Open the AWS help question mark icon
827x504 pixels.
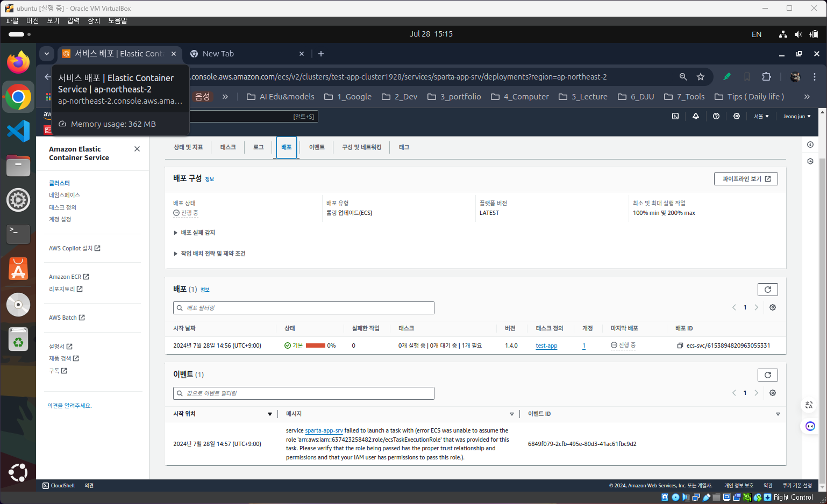coord(716,116)
